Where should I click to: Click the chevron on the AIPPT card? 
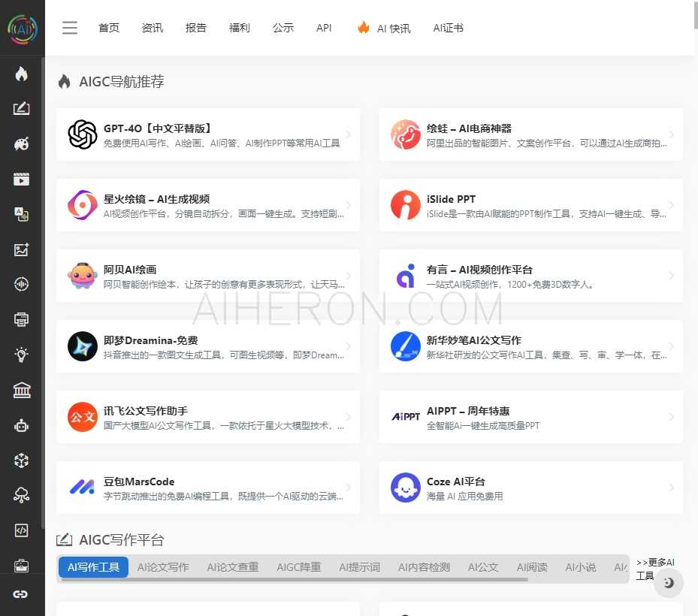671,417
